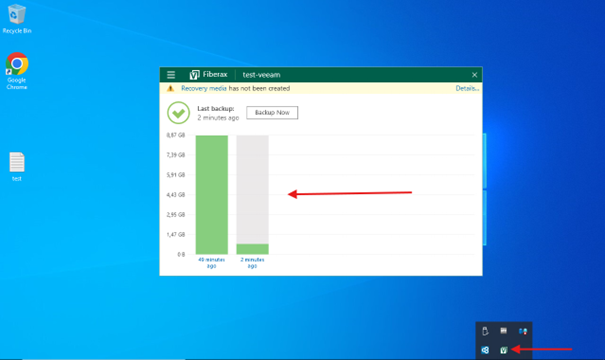605x360 pixels.
Task: Click the yellow warning triangle icon
Action: 170,88
